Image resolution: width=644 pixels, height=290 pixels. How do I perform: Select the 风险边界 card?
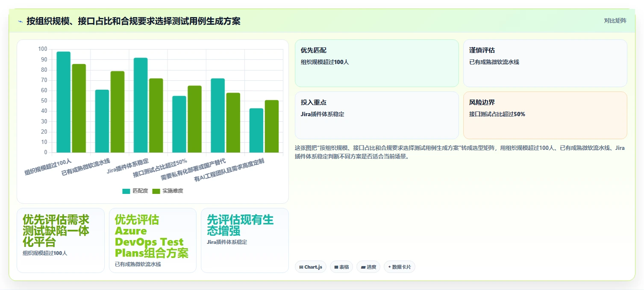[x=545, y=115]
